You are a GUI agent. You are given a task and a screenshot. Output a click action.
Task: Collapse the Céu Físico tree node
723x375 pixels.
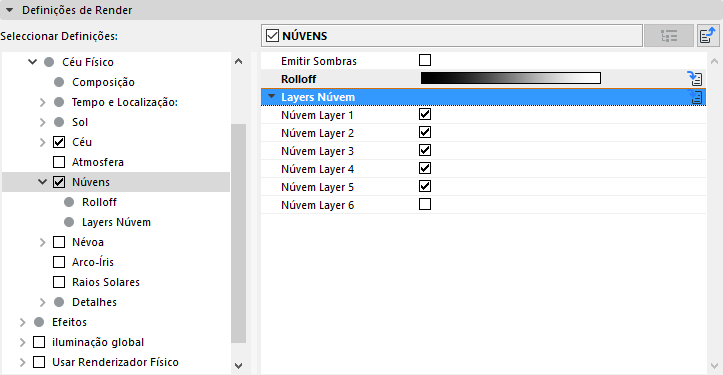click(32, 62)
